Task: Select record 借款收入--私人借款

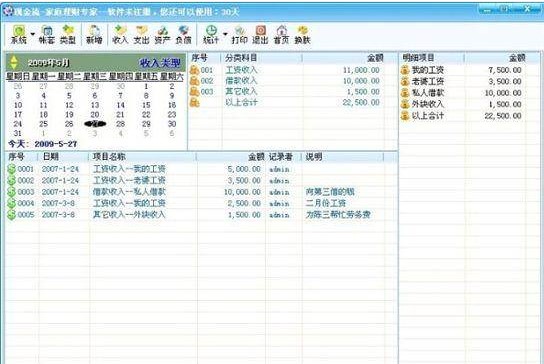Action: coord(129,192)
